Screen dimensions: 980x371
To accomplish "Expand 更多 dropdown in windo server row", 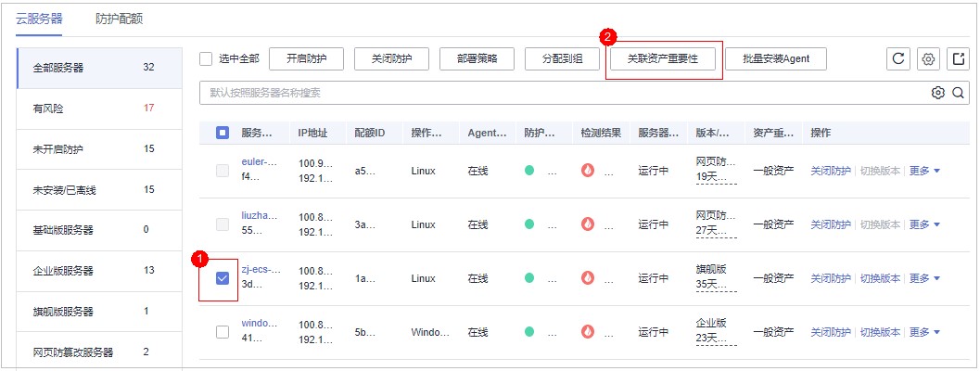I will 923,332.
